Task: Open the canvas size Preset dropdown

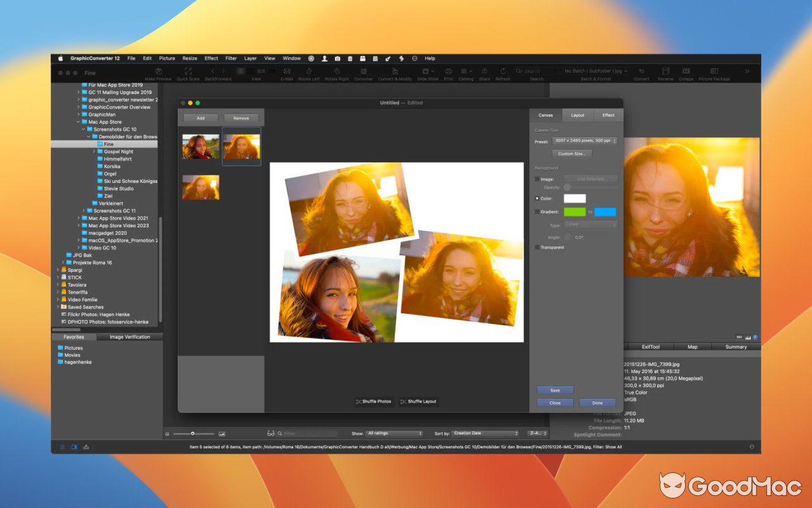Action: (584, 141)
